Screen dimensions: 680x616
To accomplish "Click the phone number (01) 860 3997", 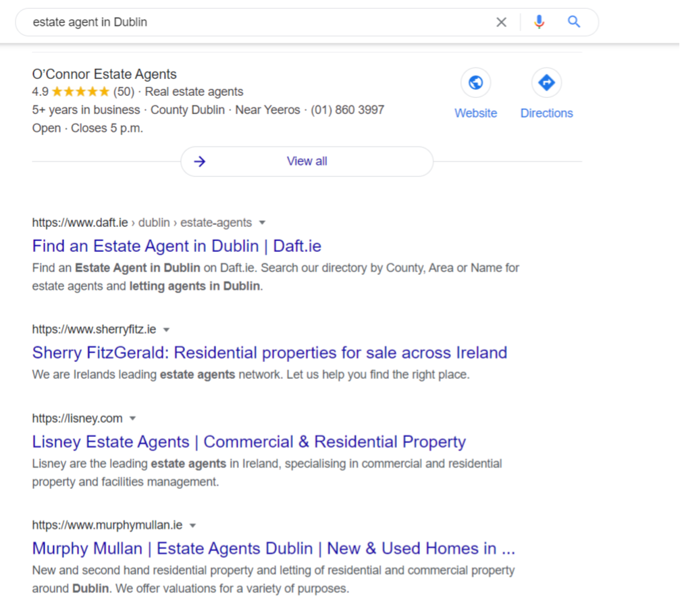I will (347, 109).
